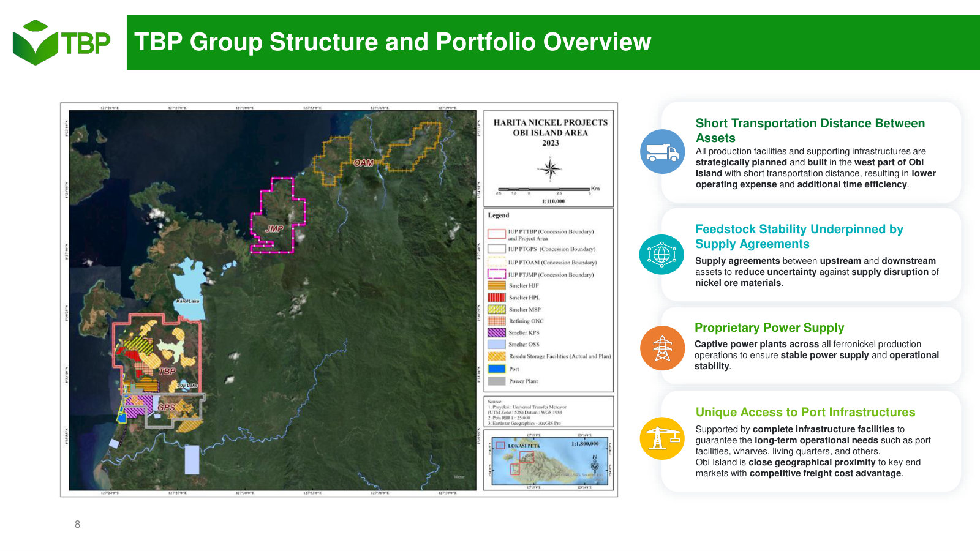980x551 pixels.
Task: Select the heading 'Unique Access to Port Infrastructures'
Action: pos(805,412)
